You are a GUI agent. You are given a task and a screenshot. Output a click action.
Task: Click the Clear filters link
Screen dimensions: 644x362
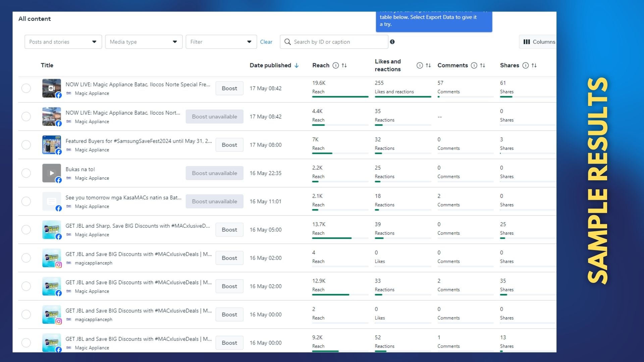(x=266, y=42)
